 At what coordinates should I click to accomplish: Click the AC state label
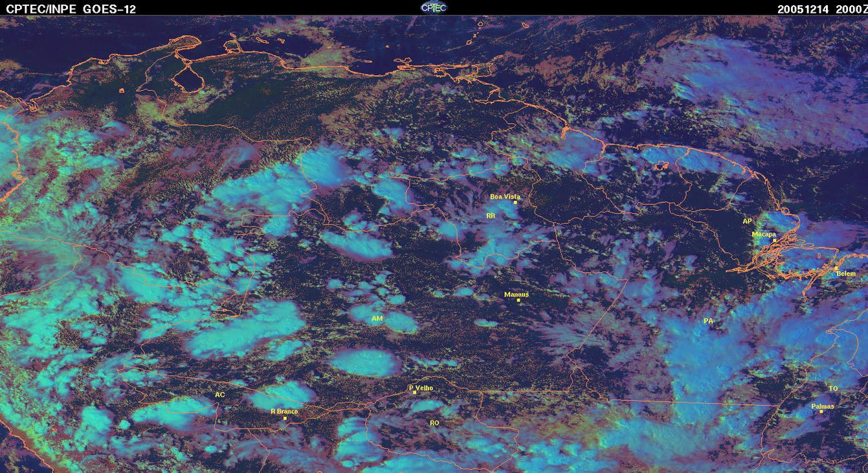click(x=220, y=395)
